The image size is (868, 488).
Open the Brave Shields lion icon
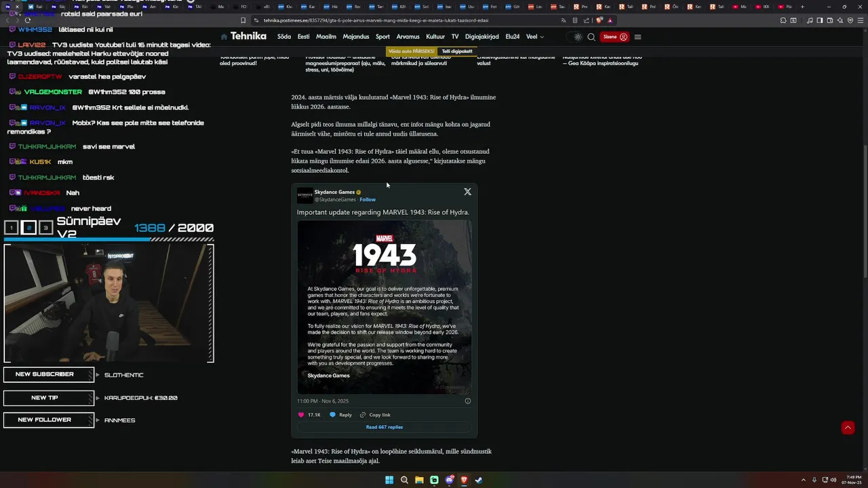[x=599, y=20]
